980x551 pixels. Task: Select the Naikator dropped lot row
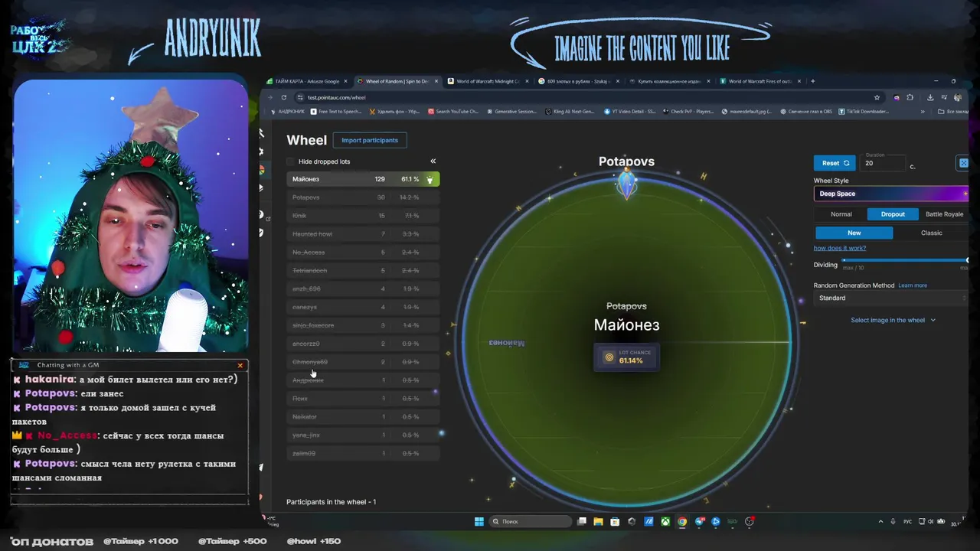pos(363,416)
